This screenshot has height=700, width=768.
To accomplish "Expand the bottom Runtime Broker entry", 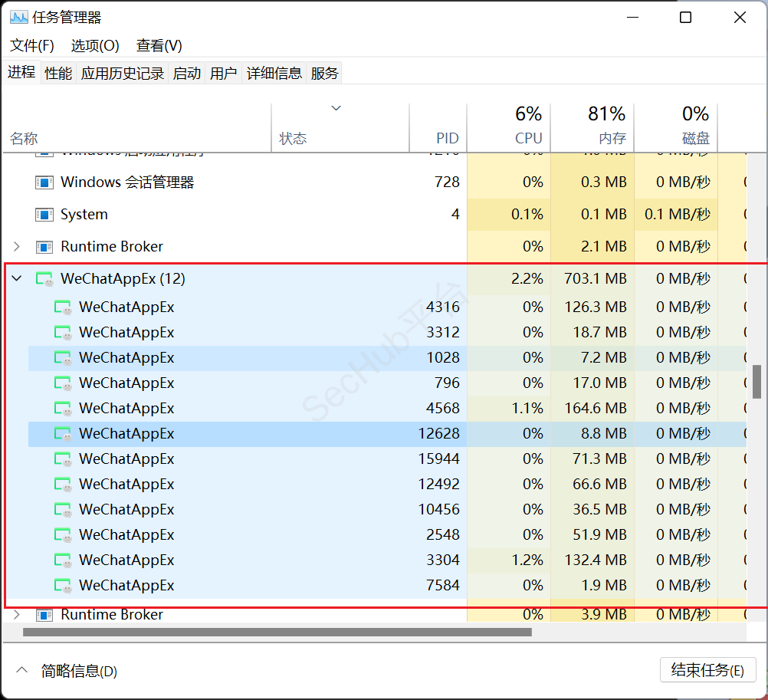I will [17, 615].
